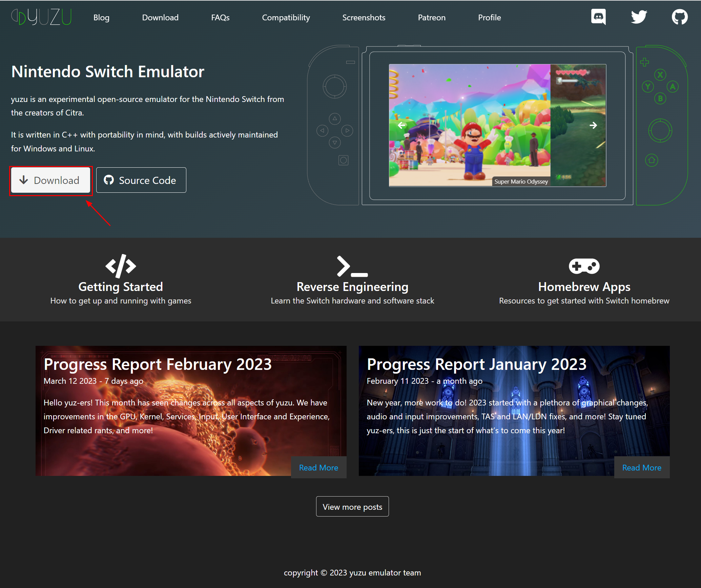Click the left d-pad button on left Joy-Con
701x588 pixels.
point(322,130)
